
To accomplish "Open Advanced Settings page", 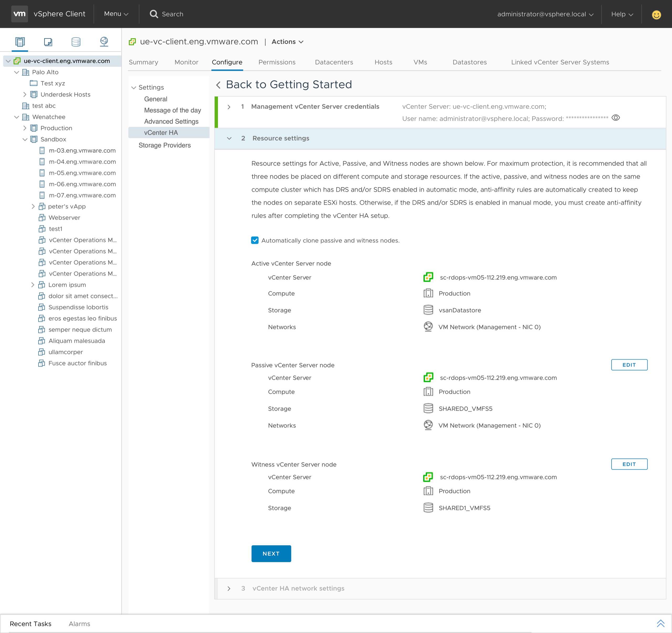I will [171, 121].
